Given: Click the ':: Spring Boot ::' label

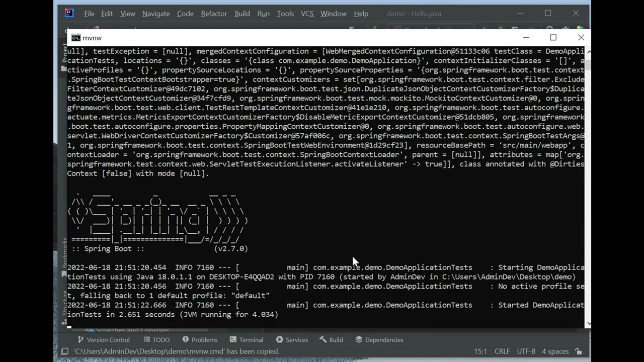Looking at the screenshot, I should (x=108, y=248).
